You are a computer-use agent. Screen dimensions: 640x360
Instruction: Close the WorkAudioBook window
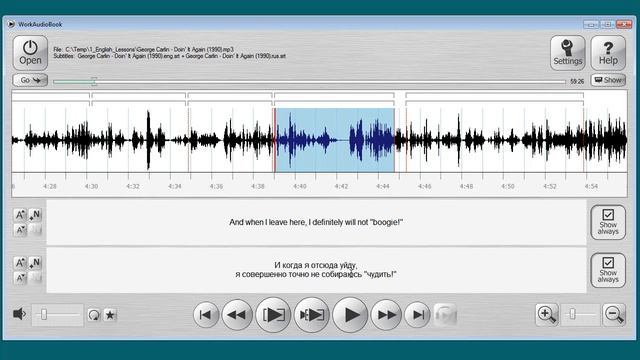pyautogui.click(x=624, y=24)
